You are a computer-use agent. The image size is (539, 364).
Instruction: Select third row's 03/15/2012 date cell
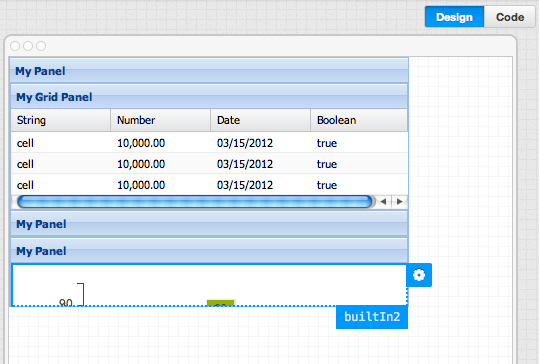click(x=245, y=185)
